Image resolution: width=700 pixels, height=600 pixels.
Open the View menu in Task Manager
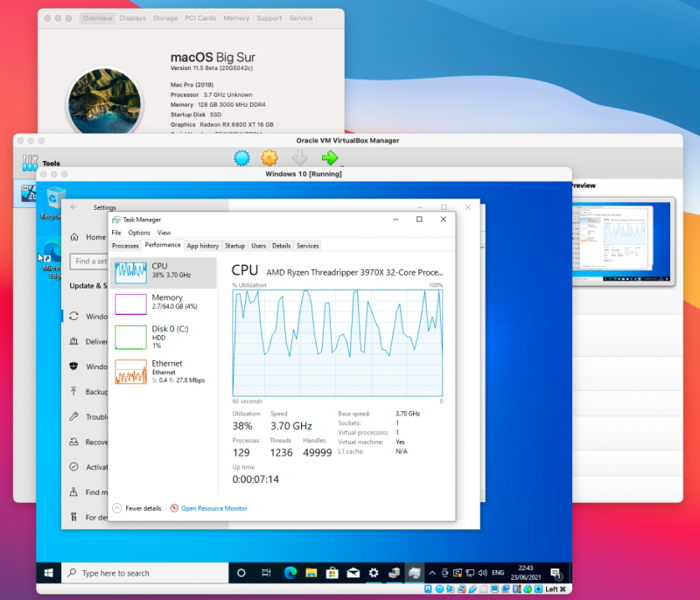pyautogui.click(x=164, y=233)
